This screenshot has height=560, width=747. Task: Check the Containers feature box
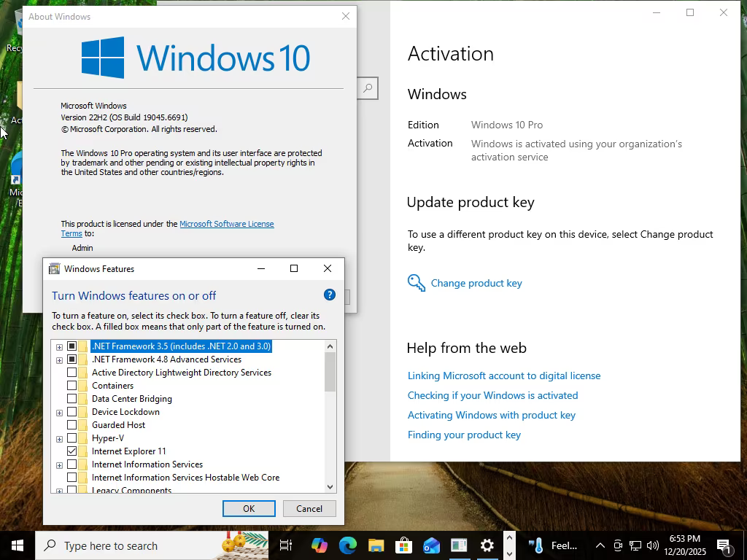pos(72,386)
